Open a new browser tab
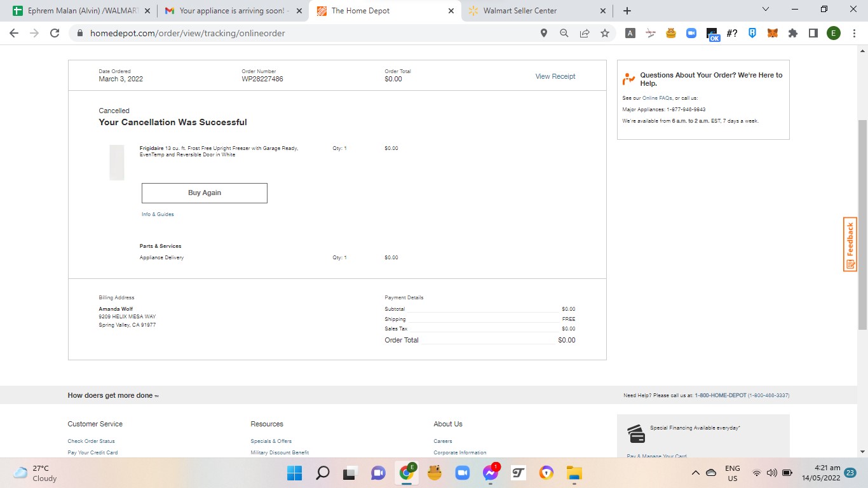The image size is (868, 488). pyautogui.click(x=627, y=11)
